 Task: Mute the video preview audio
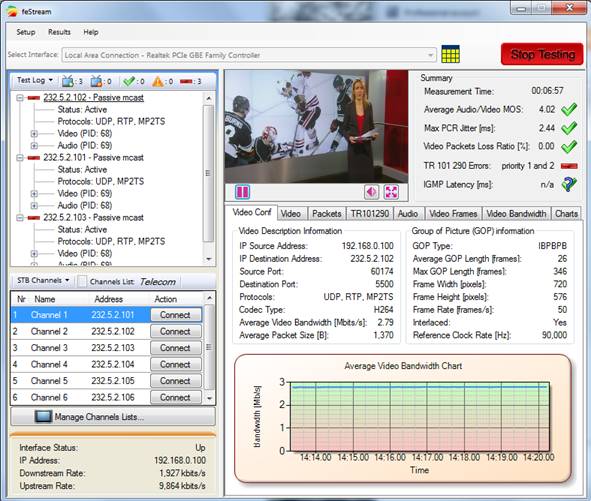point(371,192)
